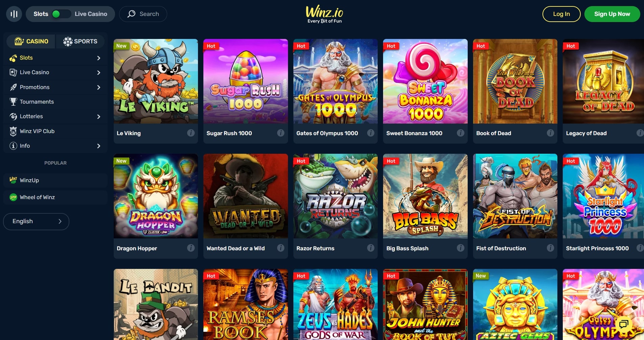Show info icon for Razor Returns
The width and height of the screenshot is (644, 340).
(371, 248)
